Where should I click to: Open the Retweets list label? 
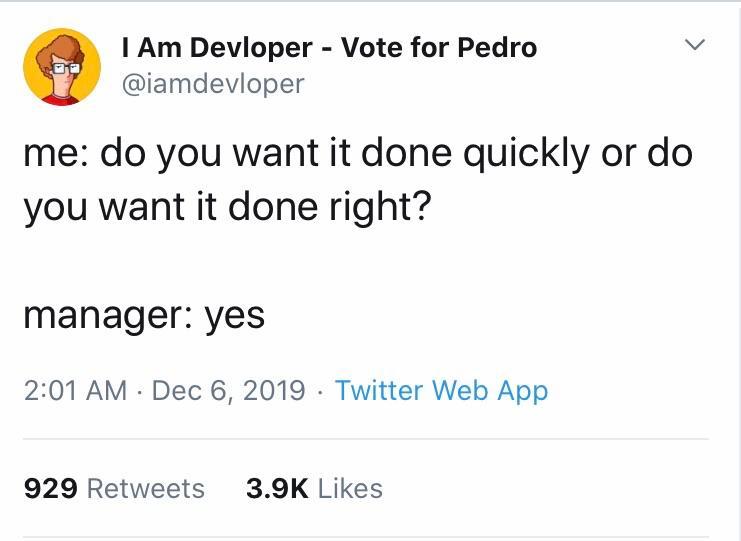(x=146, y=488)
